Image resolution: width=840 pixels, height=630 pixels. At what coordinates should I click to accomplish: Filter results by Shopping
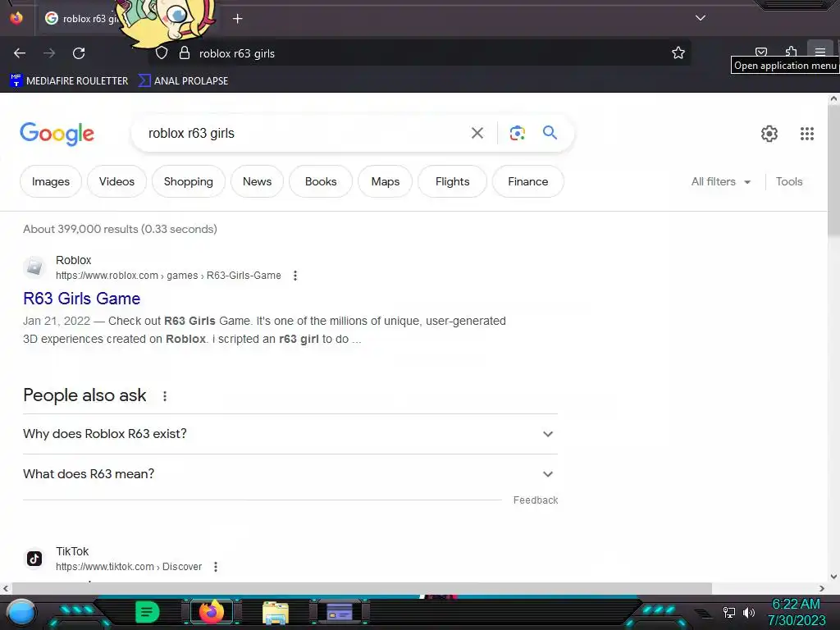click(x=189, y=181)
